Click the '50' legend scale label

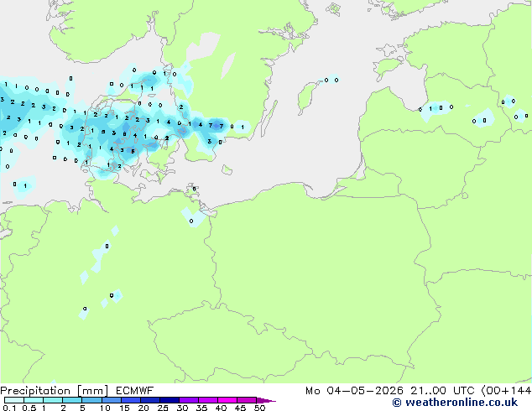pos(259,408)
